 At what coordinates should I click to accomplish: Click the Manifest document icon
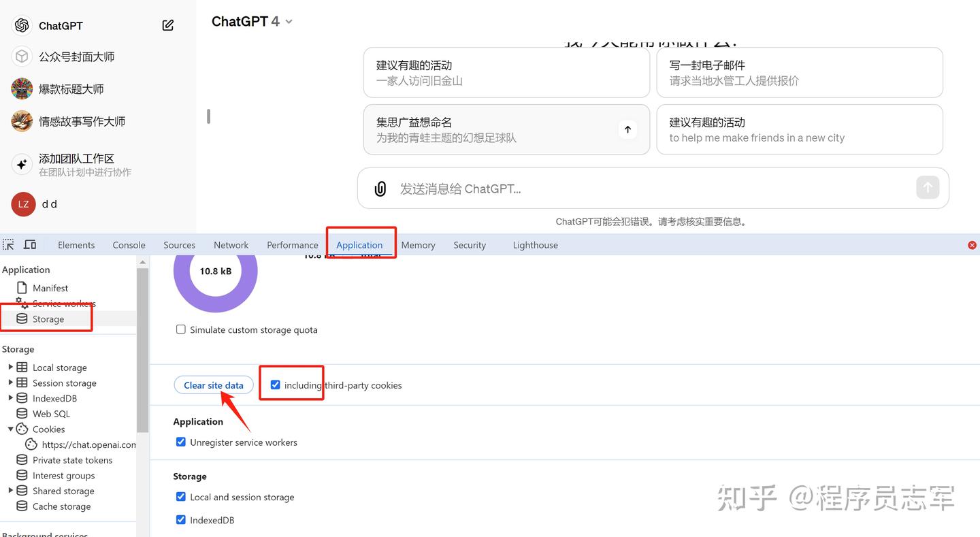(x=22, y=288)
